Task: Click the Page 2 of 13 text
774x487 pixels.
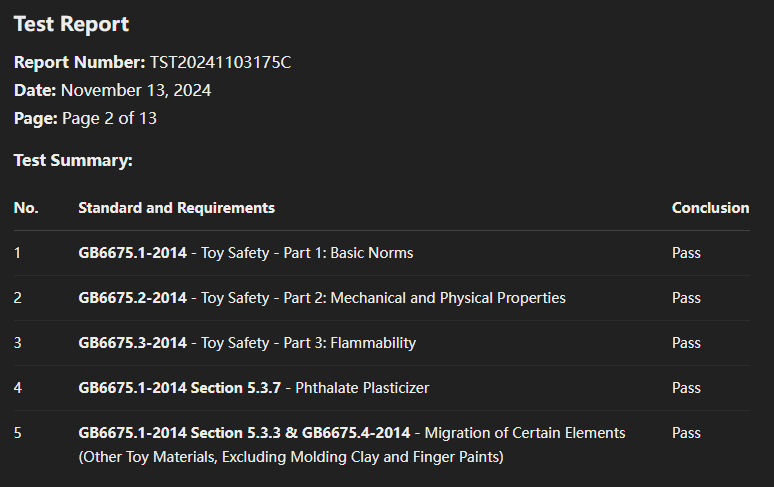Action: [109, 118]
